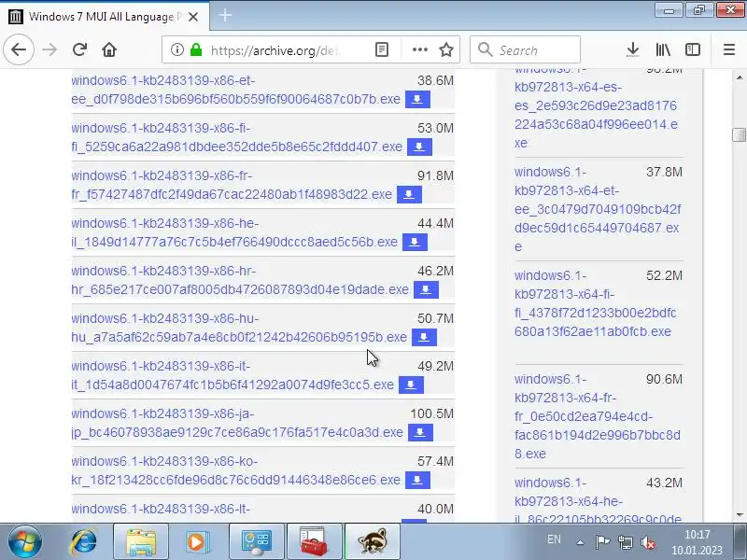Open Windows Explorer folder on taskbar
Screen dimensions: 747x560
coord(141,542)
